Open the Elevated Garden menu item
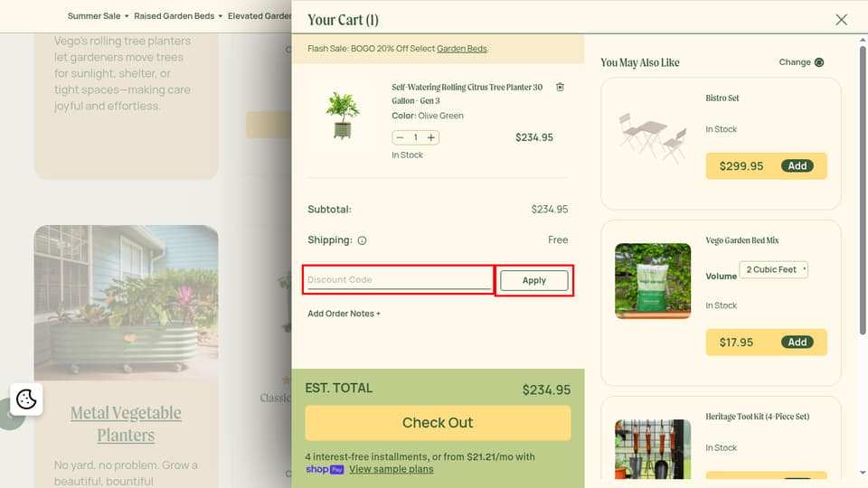This screenshot has height=488, width=868. (259, 16)
